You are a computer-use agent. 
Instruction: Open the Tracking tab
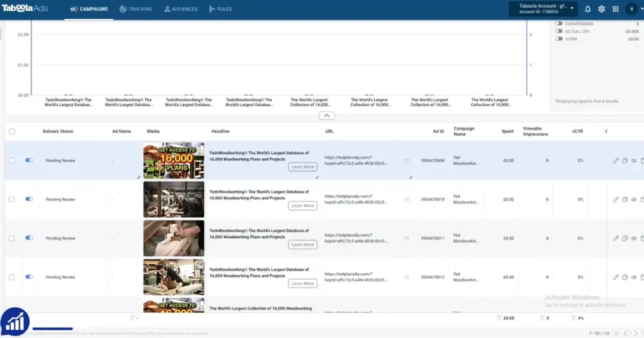pos(136,9)
